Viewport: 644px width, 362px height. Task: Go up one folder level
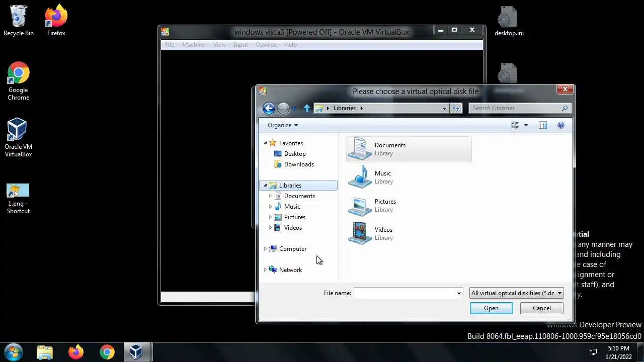tap(307, 108)
